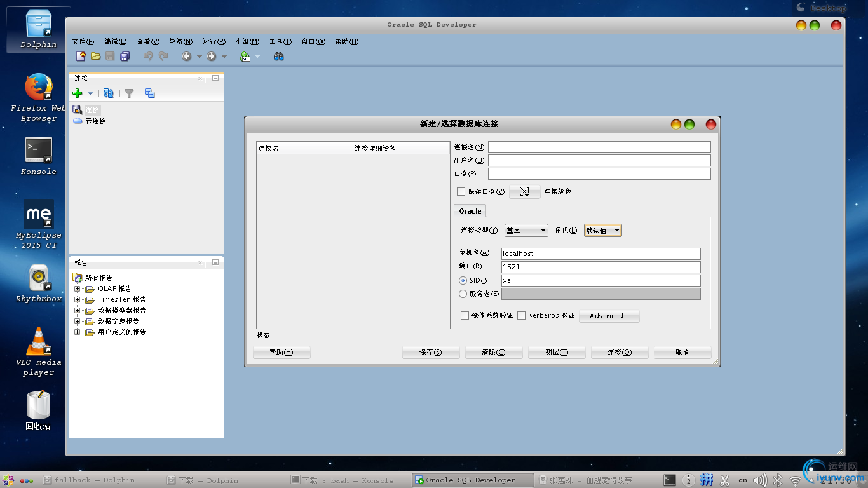
Task: Open the 连接颜色 color picker button
Action: [x=524, y=191]
